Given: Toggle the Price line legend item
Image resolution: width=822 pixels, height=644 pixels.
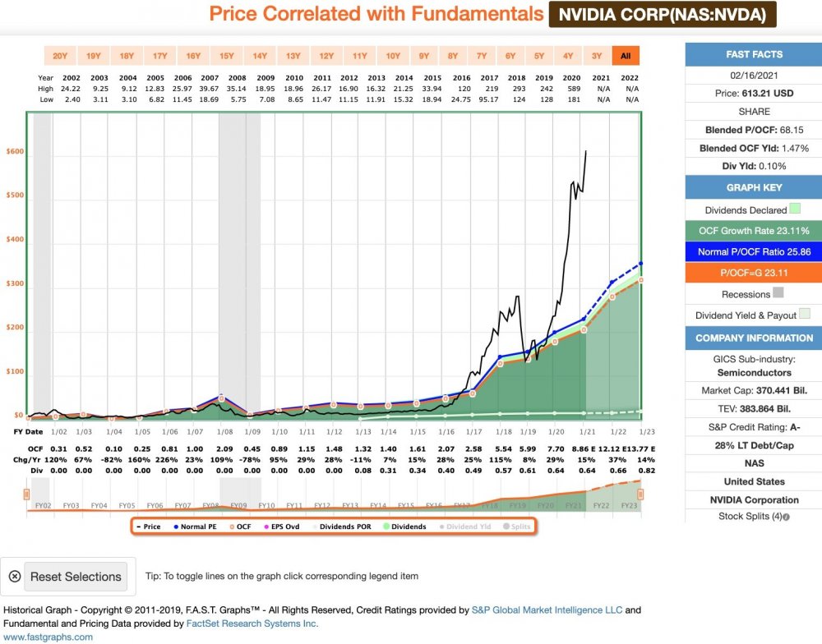Looking at the screenshot, I should [148, 527].
